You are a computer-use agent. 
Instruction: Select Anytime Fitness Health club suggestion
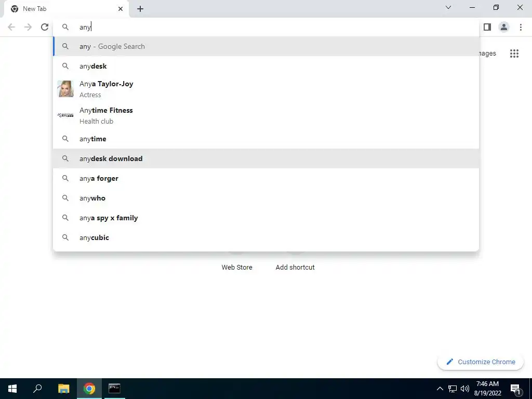[266, 115]
